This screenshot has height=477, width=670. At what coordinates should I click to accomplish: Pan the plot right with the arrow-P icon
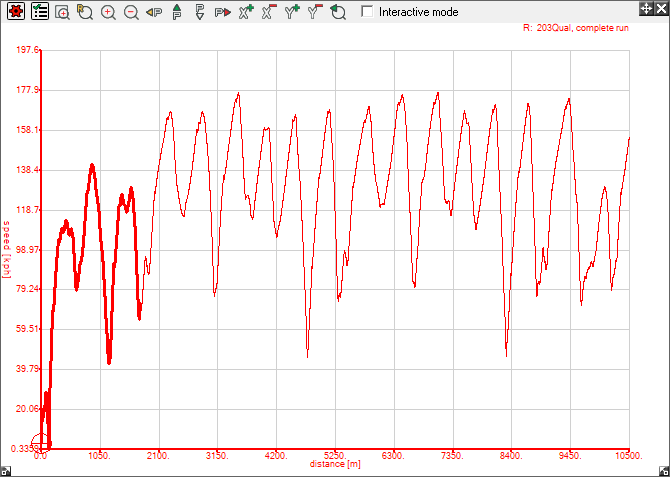tap(223, 12)
